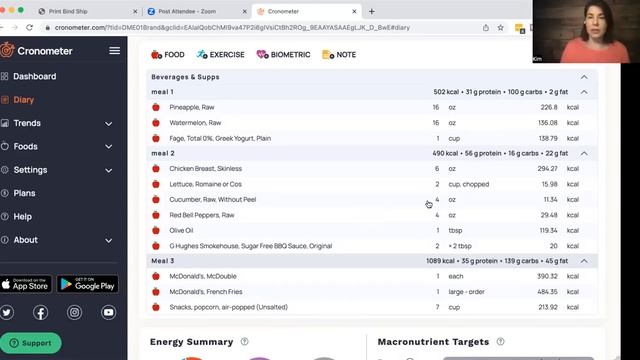Click the apple icon beside Fage Greek Yogurt
640x360 pixels.
[x=156, y=138]
